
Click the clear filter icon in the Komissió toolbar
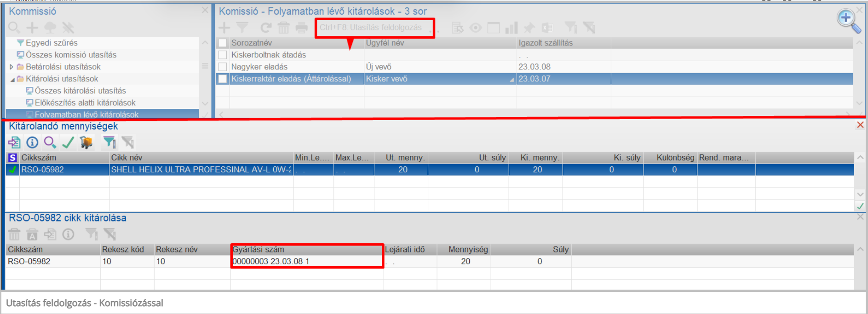point(589,28)
